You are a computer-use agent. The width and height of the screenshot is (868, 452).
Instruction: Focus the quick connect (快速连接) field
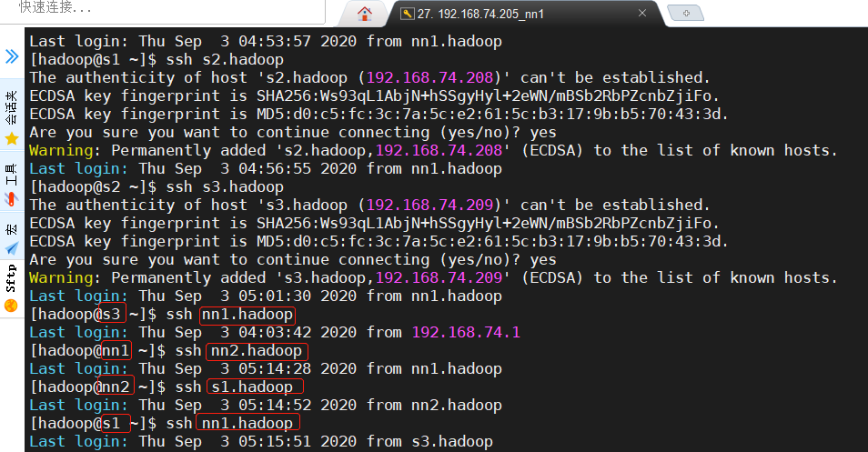[x=163, y=9]
